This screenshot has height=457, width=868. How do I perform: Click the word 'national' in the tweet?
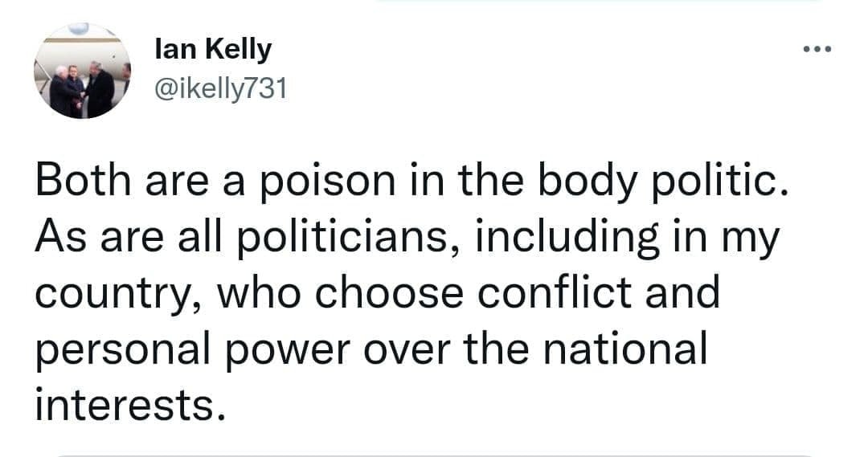pos(624,348)
